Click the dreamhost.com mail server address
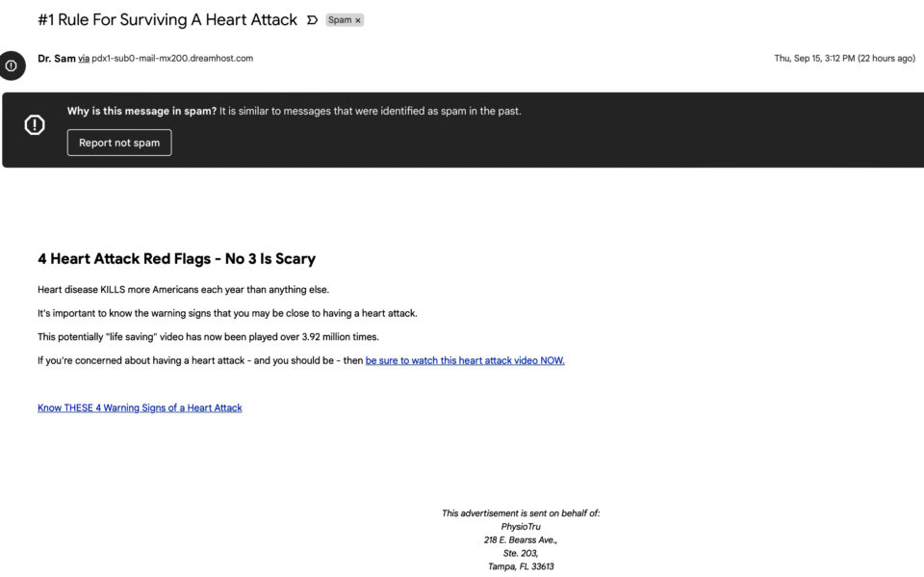The height and width of the screenshot is (577, 924). pyautogui.click(x=172, y=59)
